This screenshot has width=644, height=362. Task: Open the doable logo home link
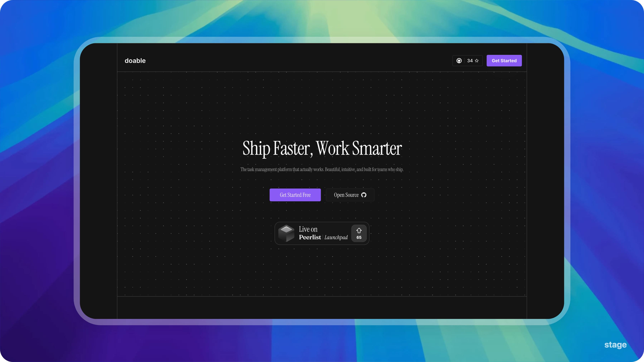pyautogui.click(x=135, y=61)
